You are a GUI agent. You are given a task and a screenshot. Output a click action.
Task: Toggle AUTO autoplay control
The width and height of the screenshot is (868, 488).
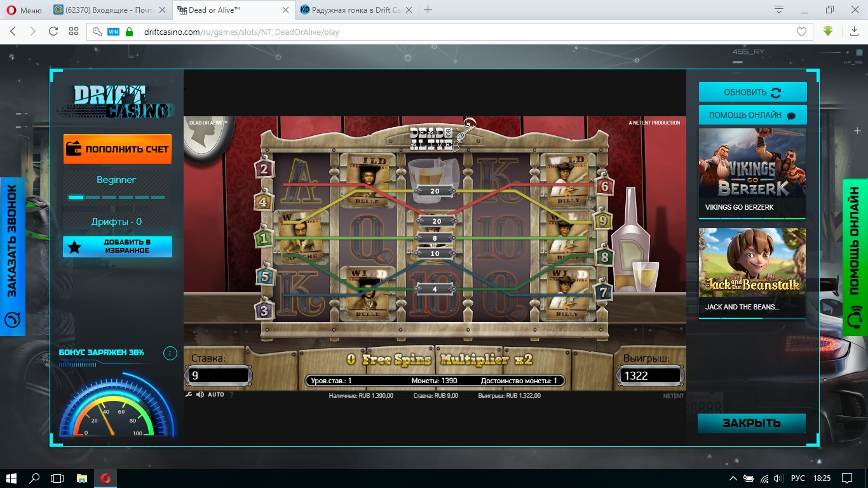tap(216, 395)
